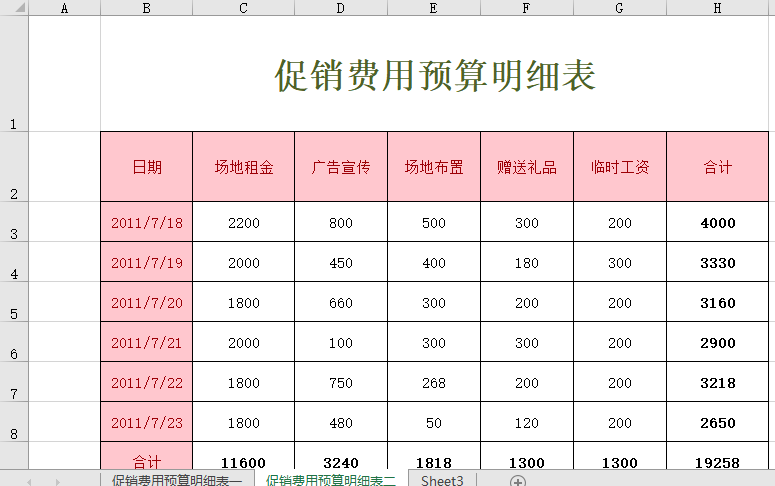Select the title cell 促销费用预算明细表
The height and width of the screenshot is (486, 775).
pyautogui.click(x=436, y=75)
